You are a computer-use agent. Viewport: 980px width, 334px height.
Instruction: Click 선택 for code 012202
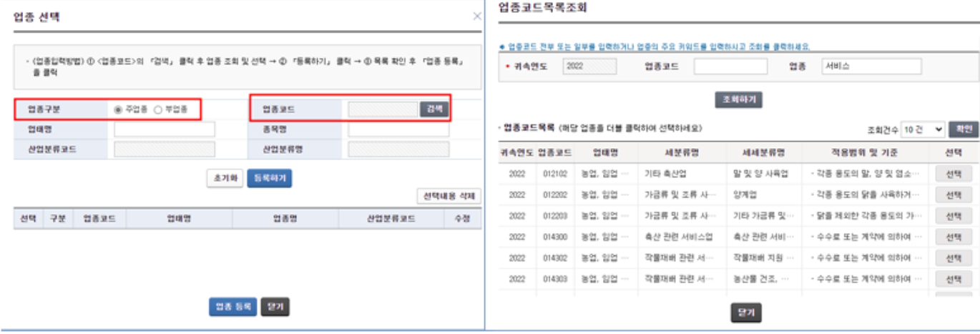tap(954, 195)
